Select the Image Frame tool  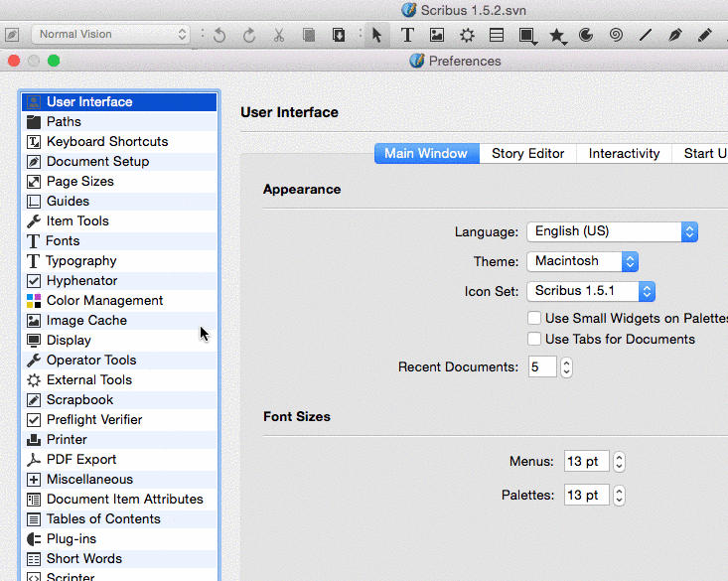pos(437,35)
